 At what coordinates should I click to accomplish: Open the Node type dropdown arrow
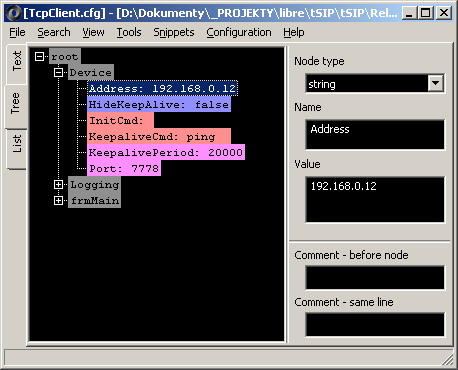(x=436, y=83)
